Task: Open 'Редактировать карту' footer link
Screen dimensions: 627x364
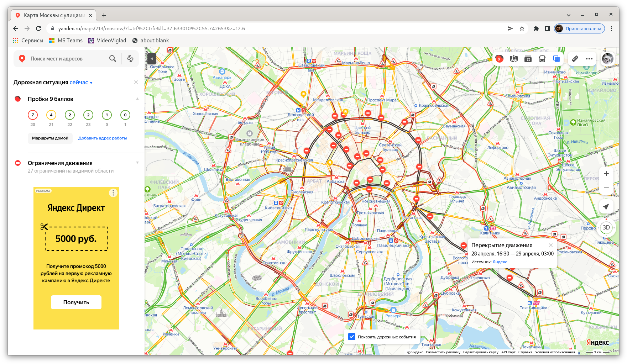Action: pos(481,352)
